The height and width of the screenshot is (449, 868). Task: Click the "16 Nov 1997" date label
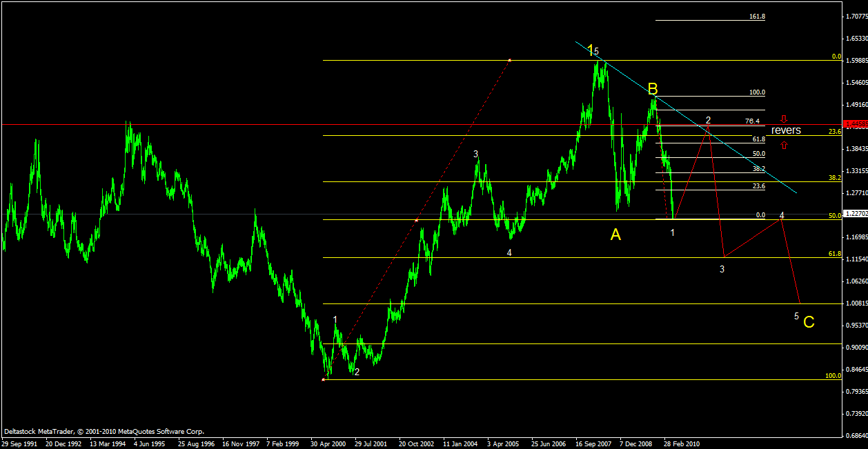pyautogui.click(x=241, y=443)
